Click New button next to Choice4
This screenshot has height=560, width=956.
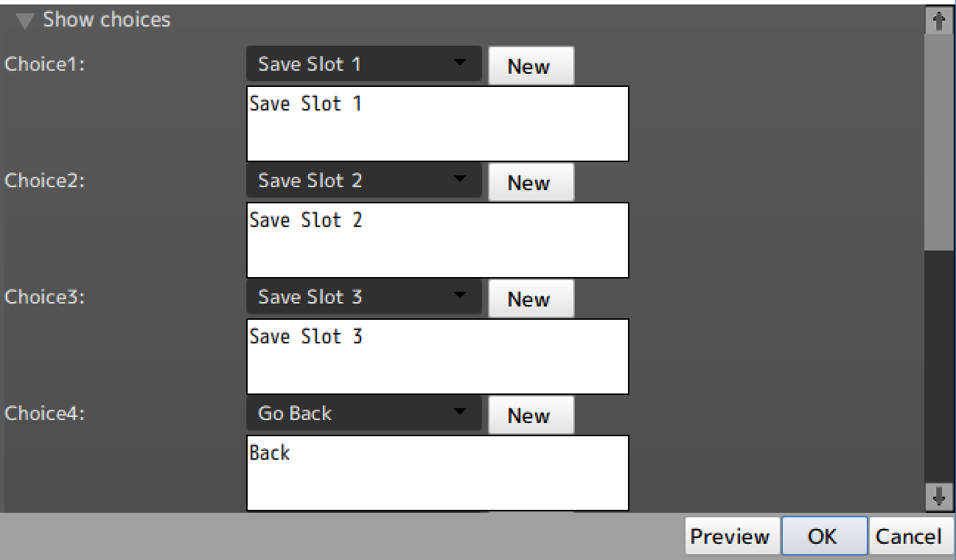[530, 416]
